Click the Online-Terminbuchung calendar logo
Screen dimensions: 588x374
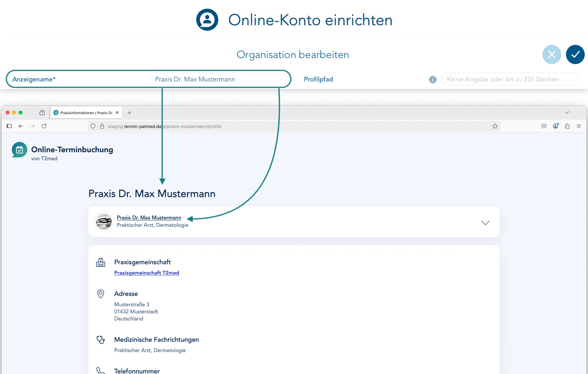point(20,150)
